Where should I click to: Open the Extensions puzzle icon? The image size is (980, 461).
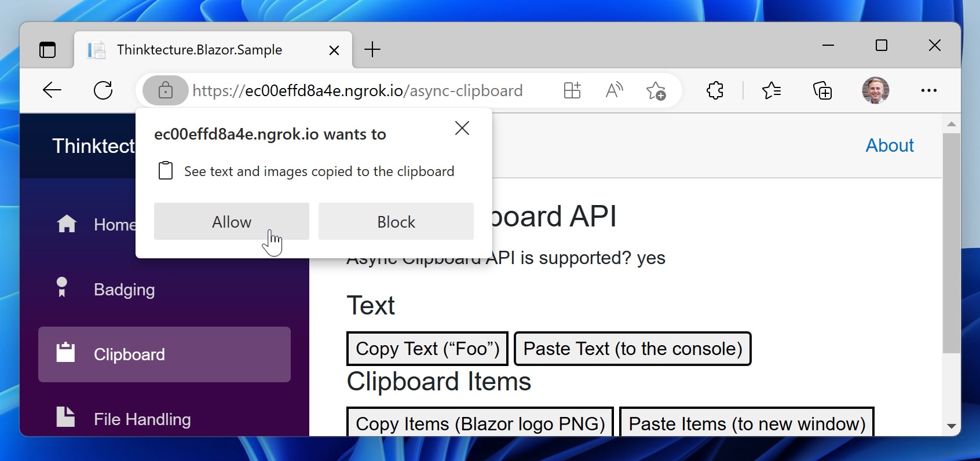pos(715,90)
